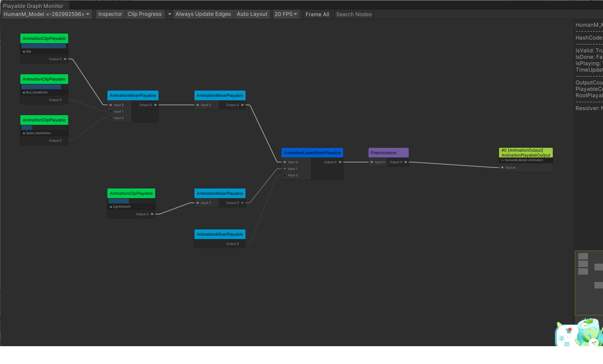Click Output 0 port of LightAttack1 node
This screenshot has width=603, height=364.
pyautogui.click(x=152, y=214)
